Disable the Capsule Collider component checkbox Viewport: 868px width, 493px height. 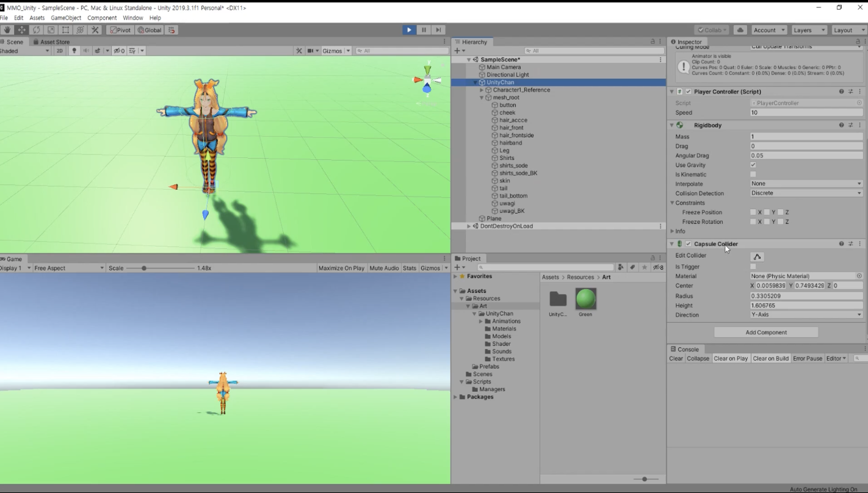(x=689, y=244)
